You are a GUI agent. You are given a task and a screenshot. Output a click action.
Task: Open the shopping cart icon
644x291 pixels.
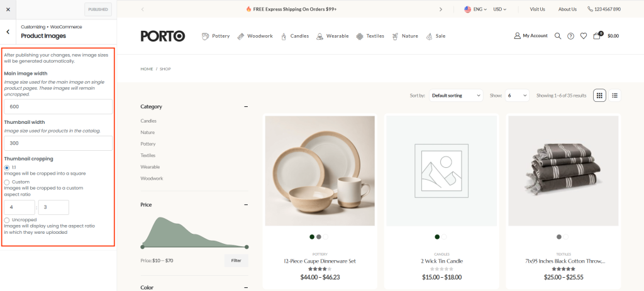[597, 36]
